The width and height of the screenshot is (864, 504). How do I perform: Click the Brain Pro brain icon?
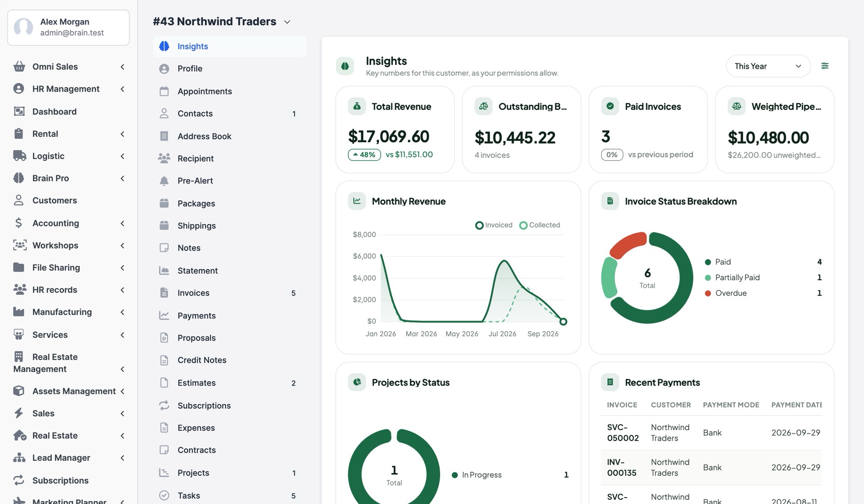click(x=19, y=178)
